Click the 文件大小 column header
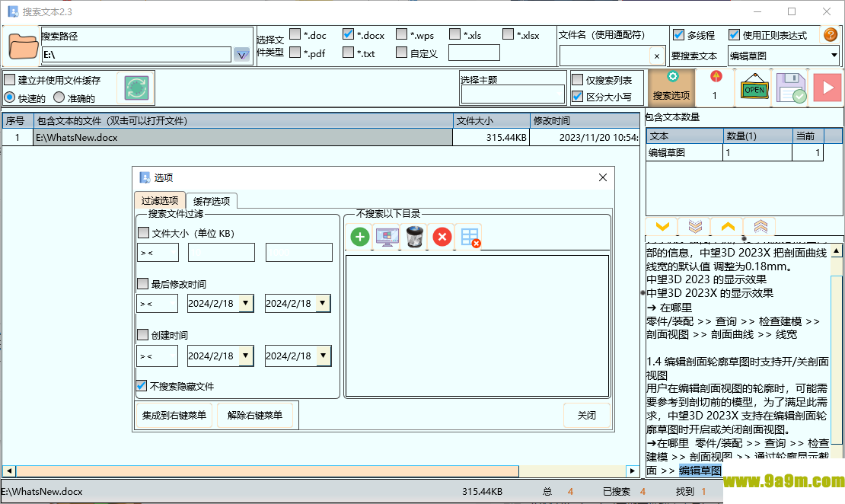Image resolution: width=845 pixels, height=504 pixels. (x=491, y=121)
